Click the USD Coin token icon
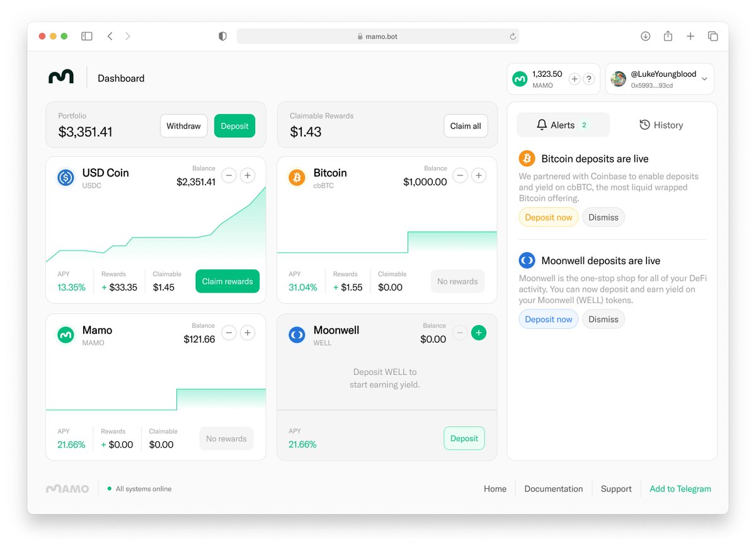Screen dimensions: 756x547 66,178
